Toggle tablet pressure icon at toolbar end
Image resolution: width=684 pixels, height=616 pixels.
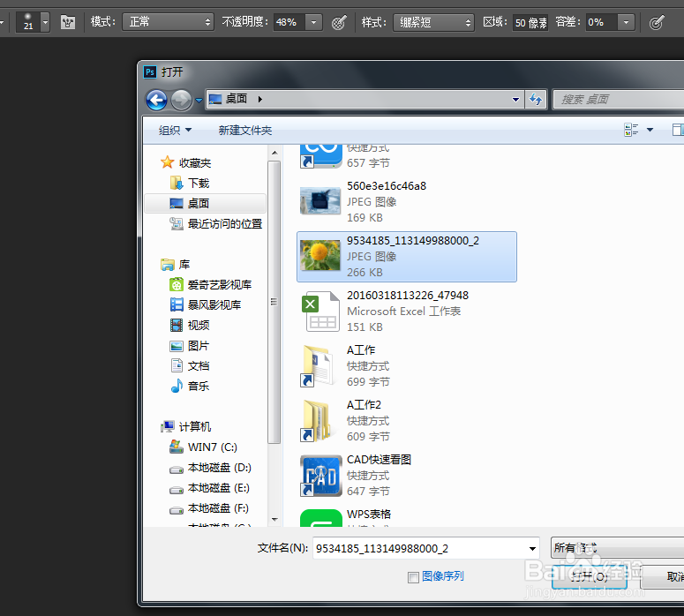tap(657, 22)
